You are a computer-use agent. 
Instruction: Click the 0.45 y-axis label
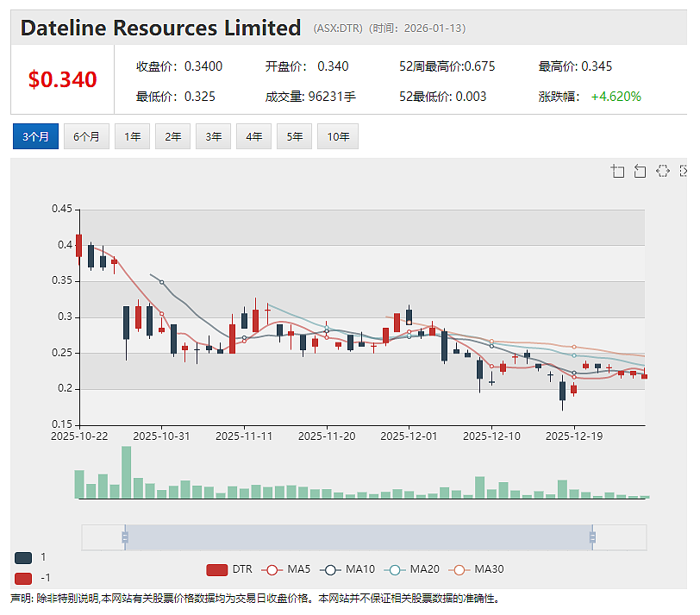click(61, 209)
